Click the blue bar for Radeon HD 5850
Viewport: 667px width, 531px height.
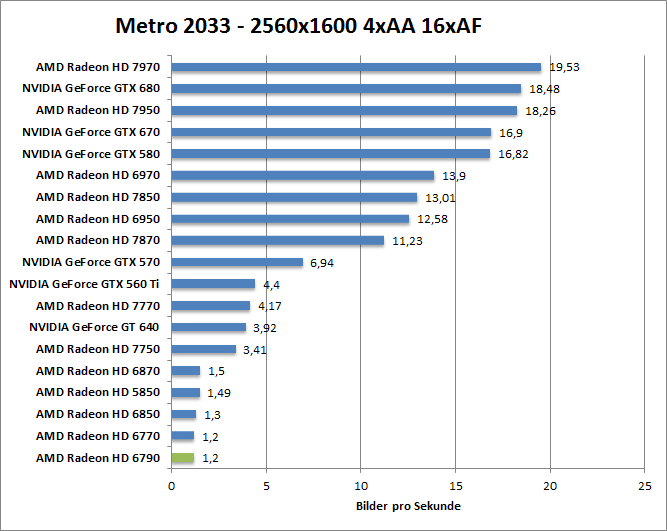[x=186, y=392]
